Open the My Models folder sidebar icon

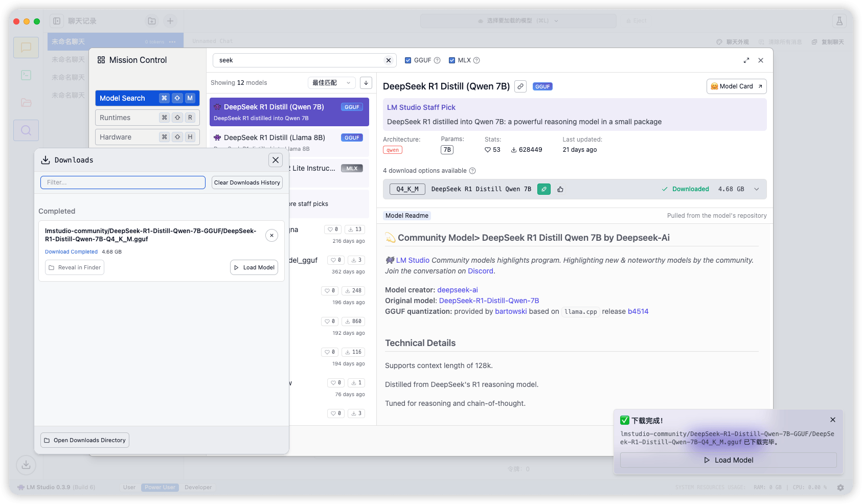coord(26,102)
